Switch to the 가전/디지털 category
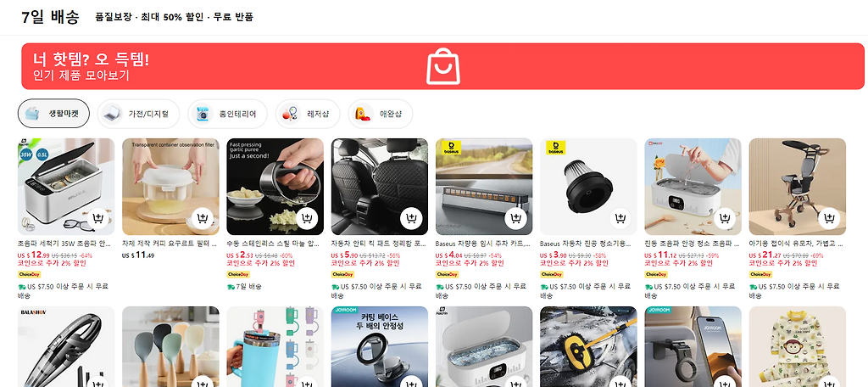This screenshot has height=387, width=868. tap(138, 114)
